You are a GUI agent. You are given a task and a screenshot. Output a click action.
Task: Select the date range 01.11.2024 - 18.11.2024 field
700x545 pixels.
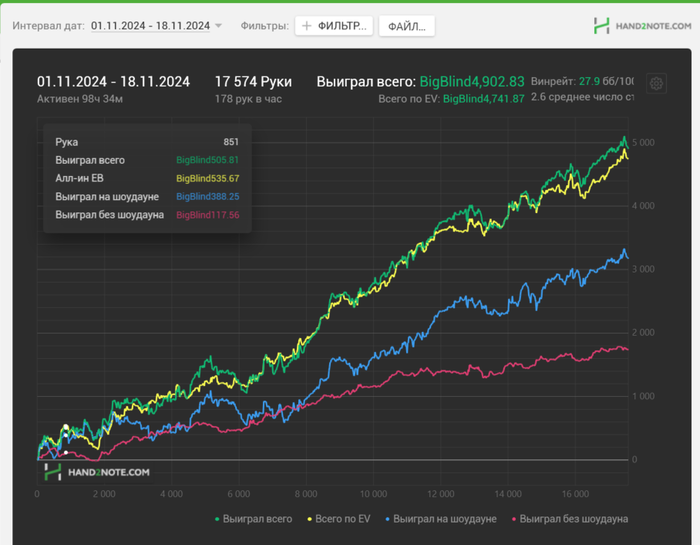(150, 26)
